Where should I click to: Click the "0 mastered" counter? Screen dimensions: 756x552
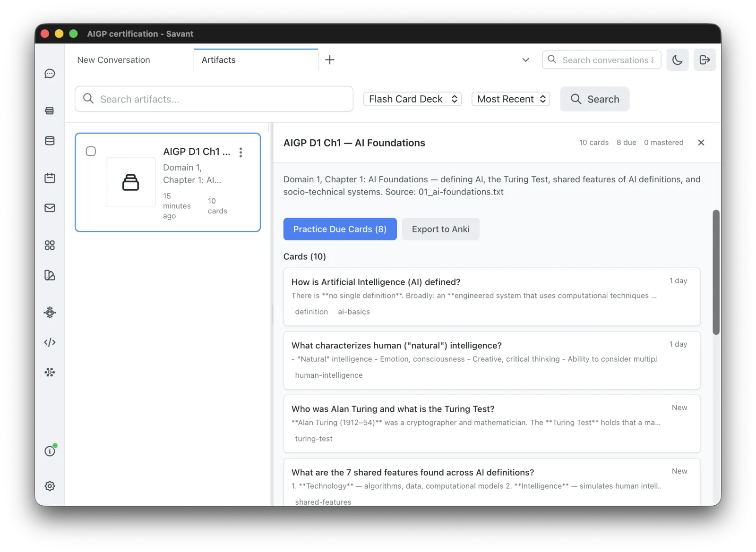coord(663,143)
